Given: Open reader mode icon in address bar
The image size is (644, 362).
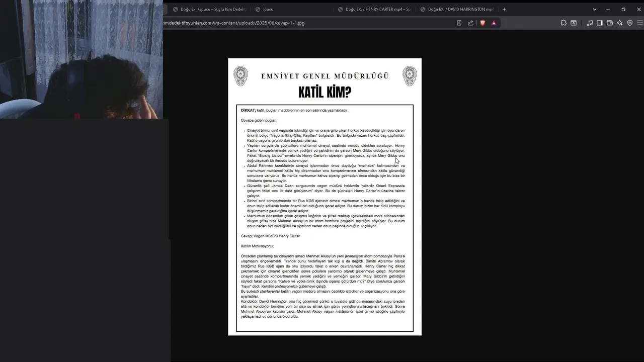Looking at the screenshot, I should 459,23.
